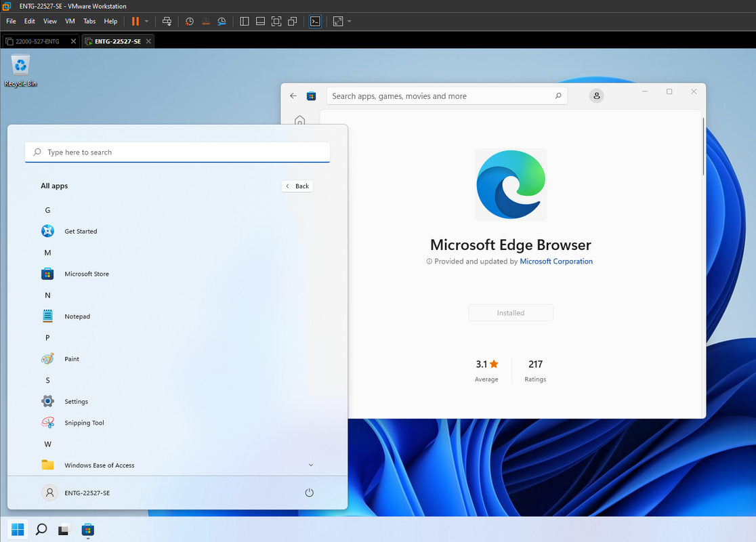Jump to letter G in All apps
The width and height of the screenshot is (756, 542).
(x=47, y=210)
